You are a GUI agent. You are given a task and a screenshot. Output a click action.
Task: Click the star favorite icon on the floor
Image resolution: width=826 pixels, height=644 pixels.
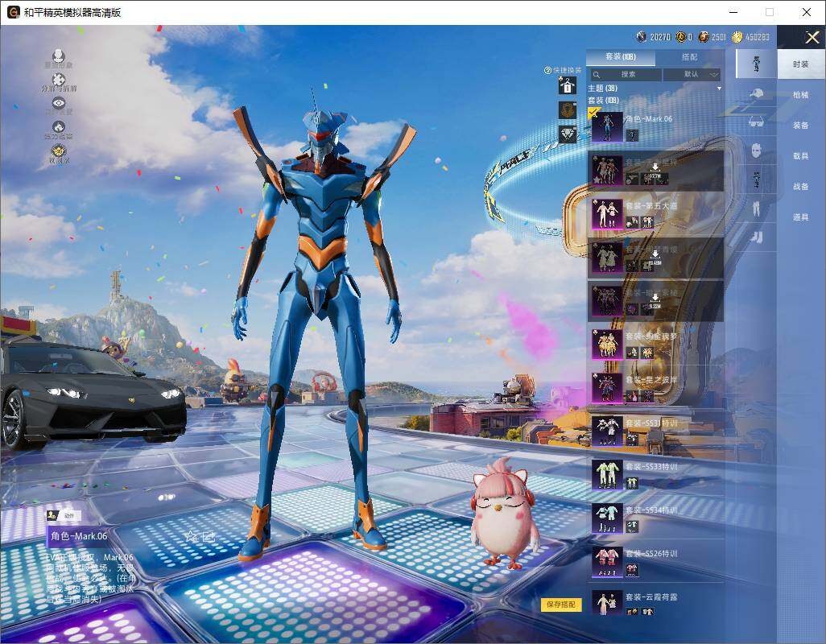(x=191, y=537)
